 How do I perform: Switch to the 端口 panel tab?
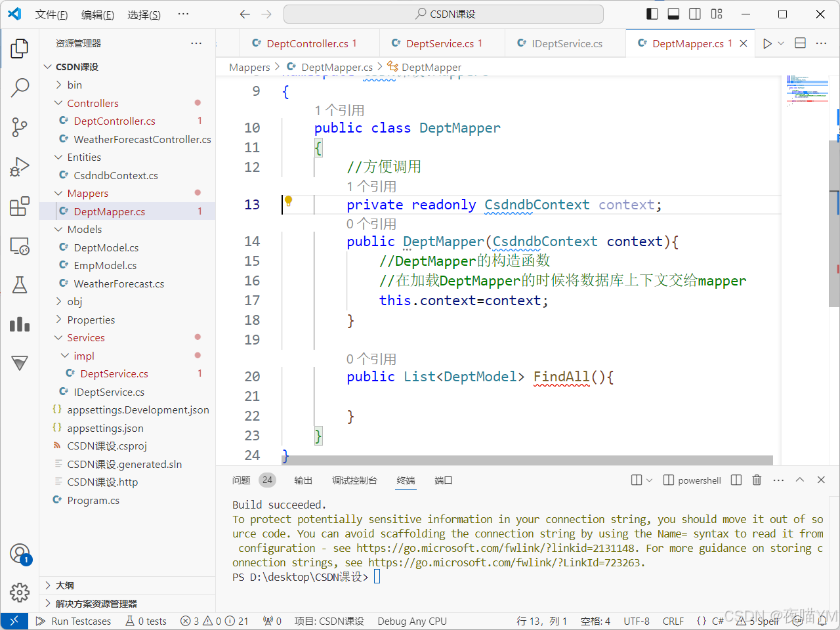pos(444,480)
